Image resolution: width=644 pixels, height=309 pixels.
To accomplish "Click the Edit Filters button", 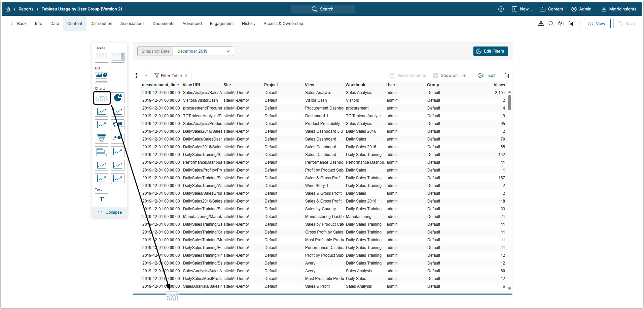I will (490, 51).
